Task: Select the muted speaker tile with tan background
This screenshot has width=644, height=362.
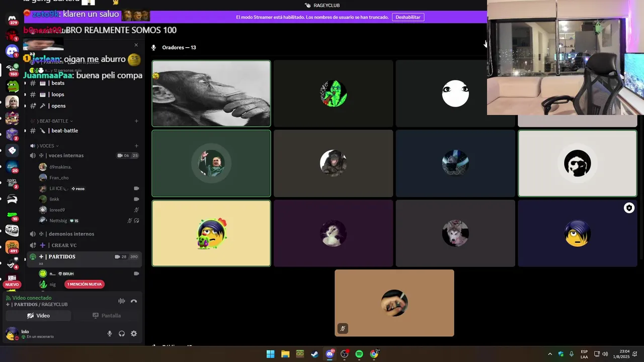Action: [x=394, y=303]
